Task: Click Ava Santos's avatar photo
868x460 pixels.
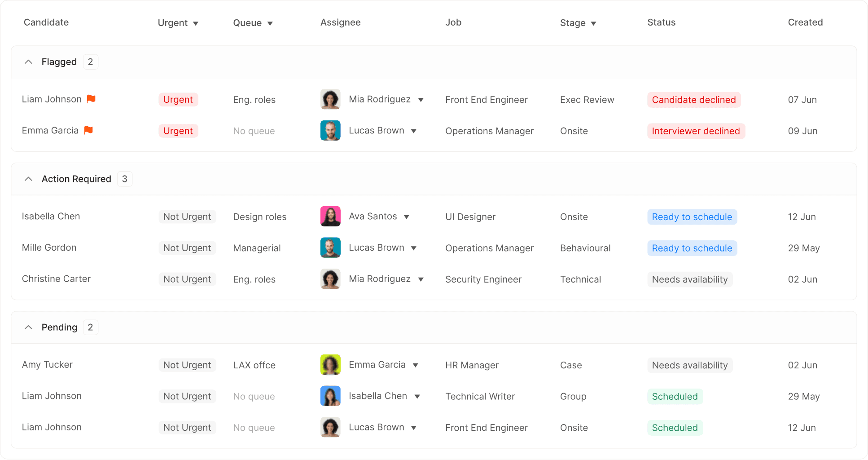Action: 330,216
